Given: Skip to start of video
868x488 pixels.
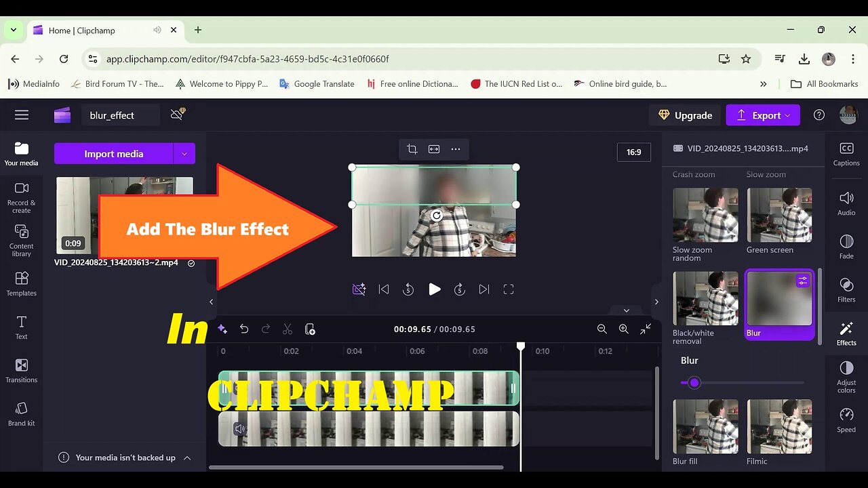Looking at the screenshot, I should coord(384,289).
